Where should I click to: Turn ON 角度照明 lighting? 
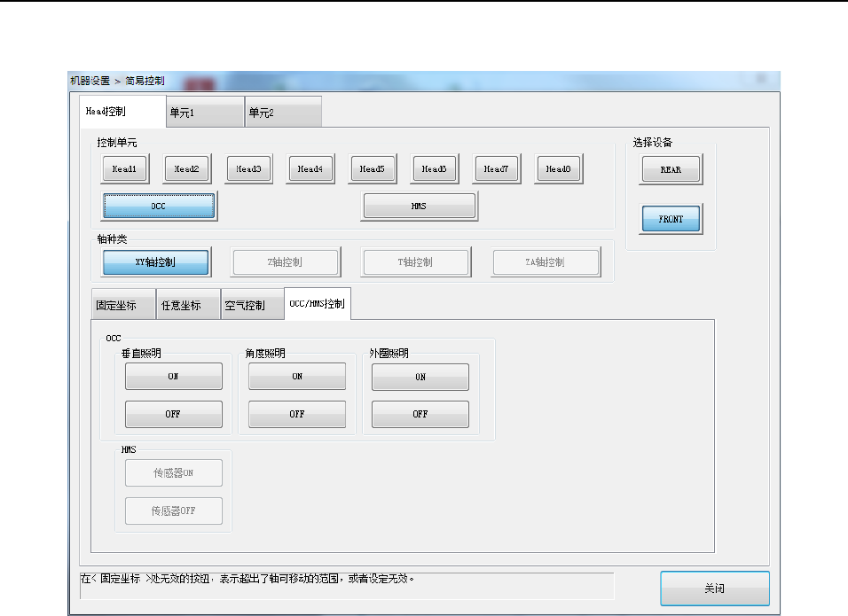point(297,376)
